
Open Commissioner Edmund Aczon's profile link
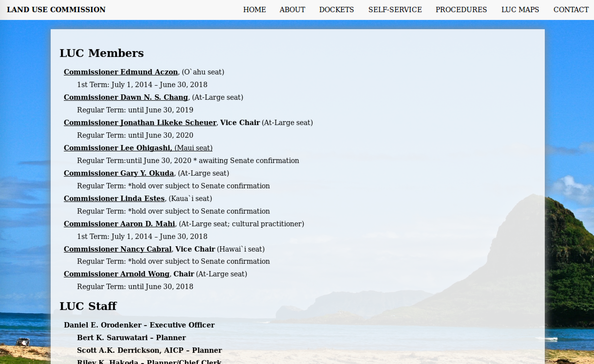(121, 72)
